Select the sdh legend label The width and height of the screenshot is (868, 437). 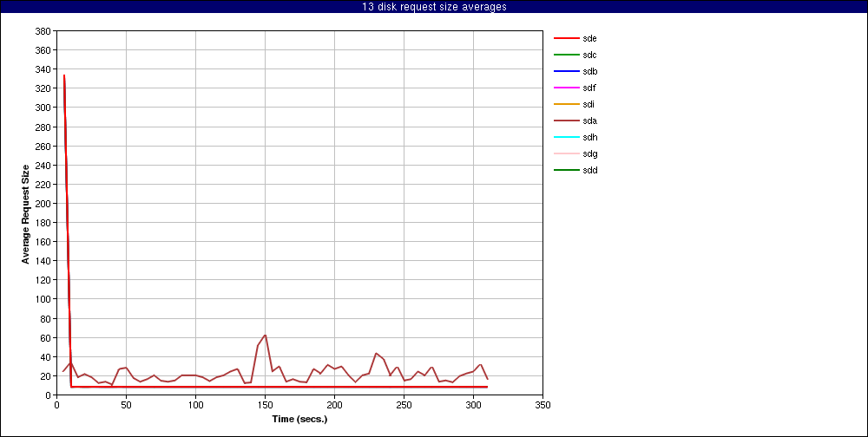[x=589, y=137]
